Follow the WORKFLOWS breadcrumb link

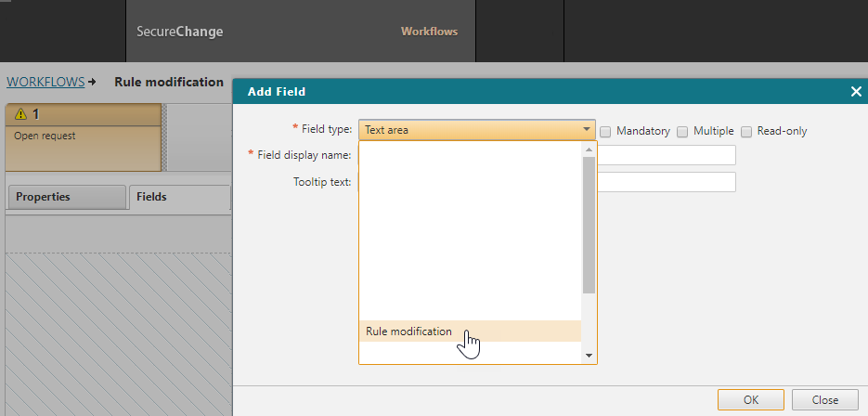point(45,82)
